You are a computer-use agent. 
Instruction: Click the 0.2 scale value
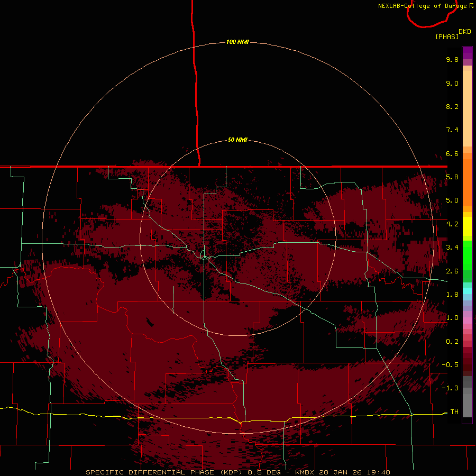point(452,342)
